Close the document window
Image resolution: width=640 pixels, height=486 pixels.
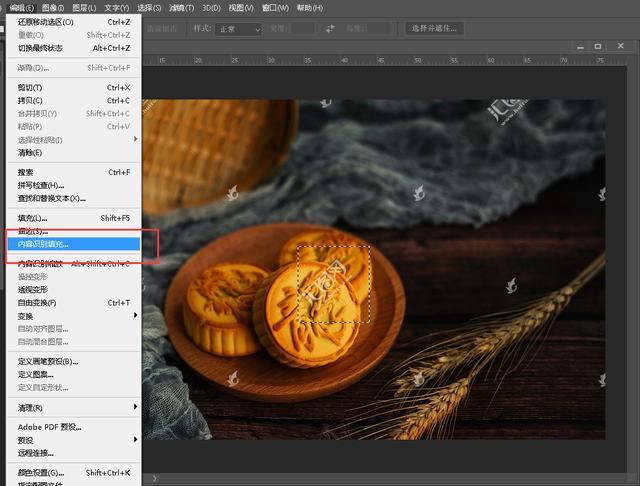(621, 46)
